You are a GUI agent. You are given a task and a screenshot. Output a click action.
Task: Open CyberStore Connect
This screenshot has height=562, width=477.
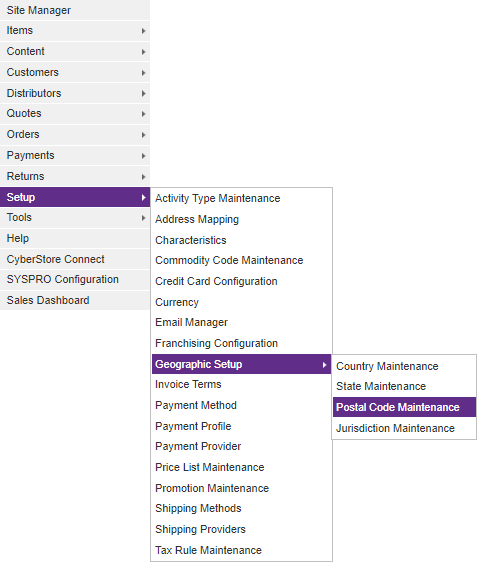click(x=75, y=259)
